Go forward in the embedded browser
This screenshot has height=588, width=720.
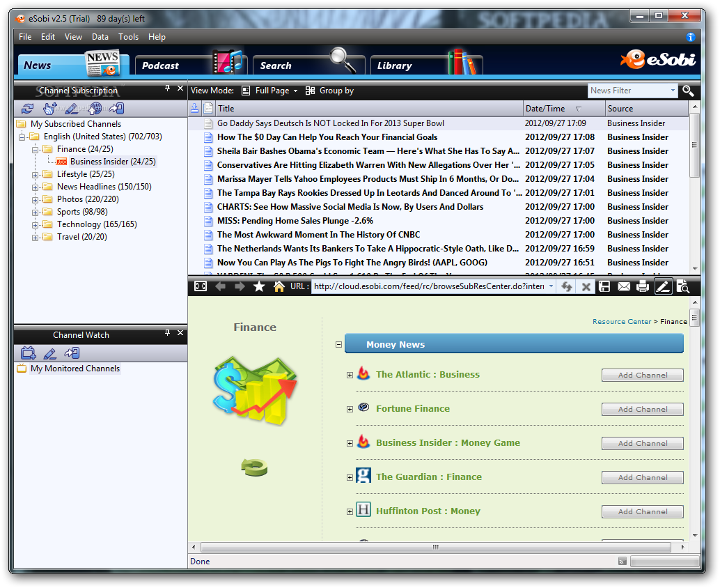click(x=240, y=286)
